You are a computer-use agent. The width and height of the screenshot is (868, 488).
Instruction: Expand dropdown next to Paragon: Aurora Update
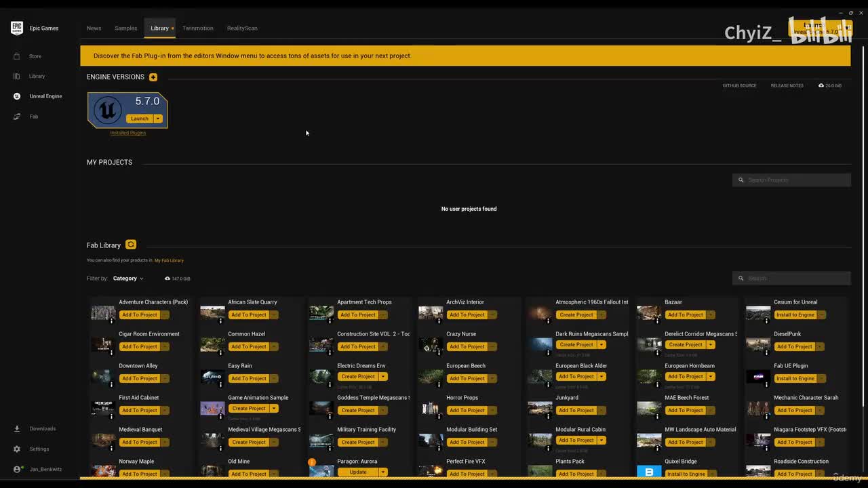coord(383,472)
